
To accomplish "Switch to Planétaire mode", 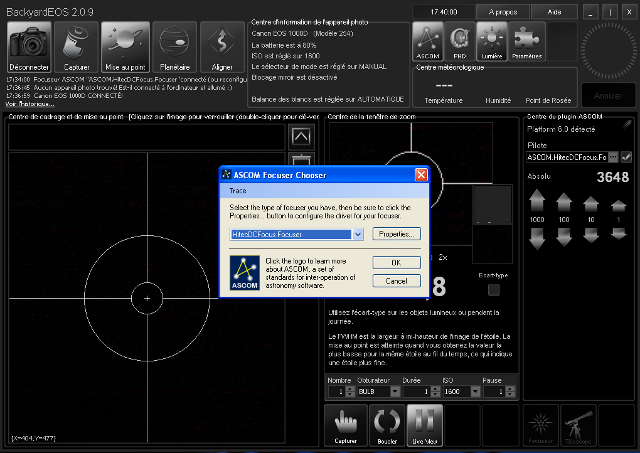I will [175, 47].
